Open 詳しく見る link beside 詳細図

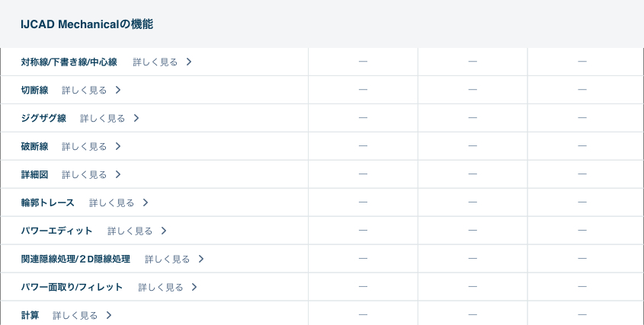pyautogui.click(x=84, y=174)
